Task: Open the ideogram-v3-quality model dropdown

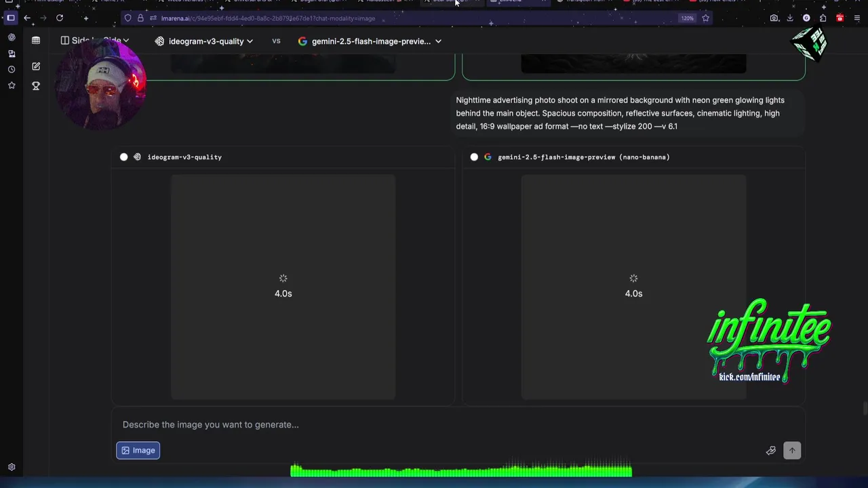Action: (204, 41)
